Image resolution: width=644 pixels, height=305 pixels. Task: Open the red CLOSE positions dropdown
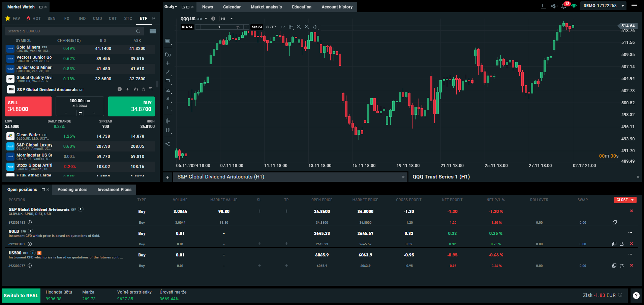625,200
